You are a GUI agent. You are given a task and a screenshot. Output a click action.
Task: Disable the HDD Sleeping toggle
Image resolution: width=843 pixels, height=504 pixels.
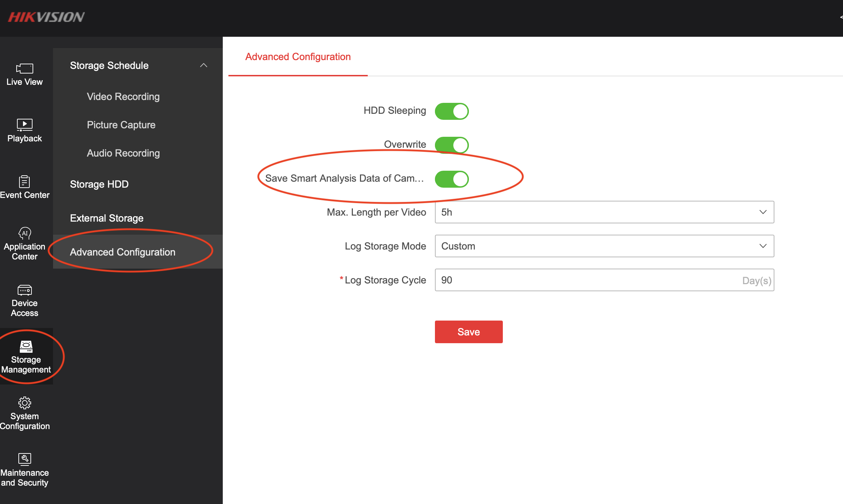click(x=452, y=111)
